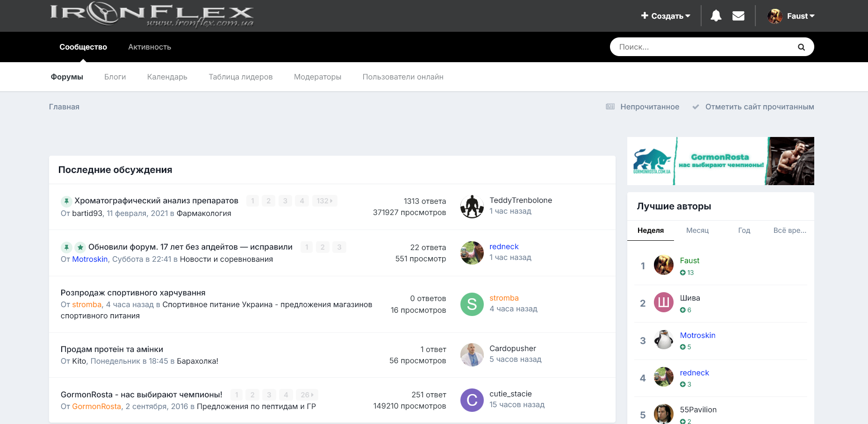Mark site as read
The height and width of the screenshot is (424, 868).
click(x=759, y=107)
